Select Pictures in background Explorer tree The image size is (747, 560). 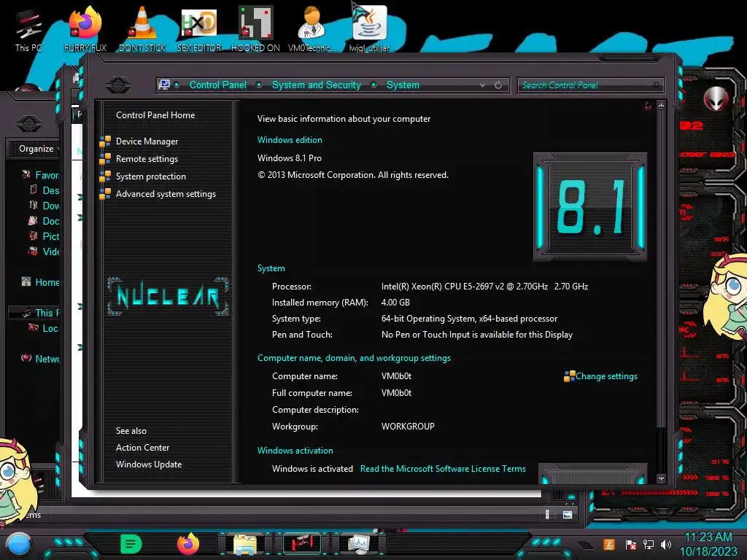pos(50,236)
